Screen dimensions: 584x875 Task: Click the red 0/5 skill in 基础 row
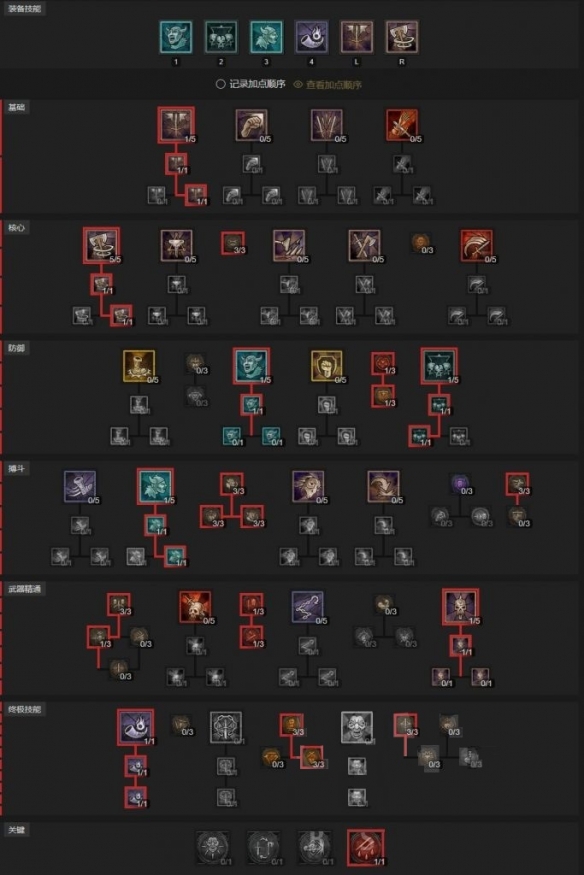[x=402, y=124]
